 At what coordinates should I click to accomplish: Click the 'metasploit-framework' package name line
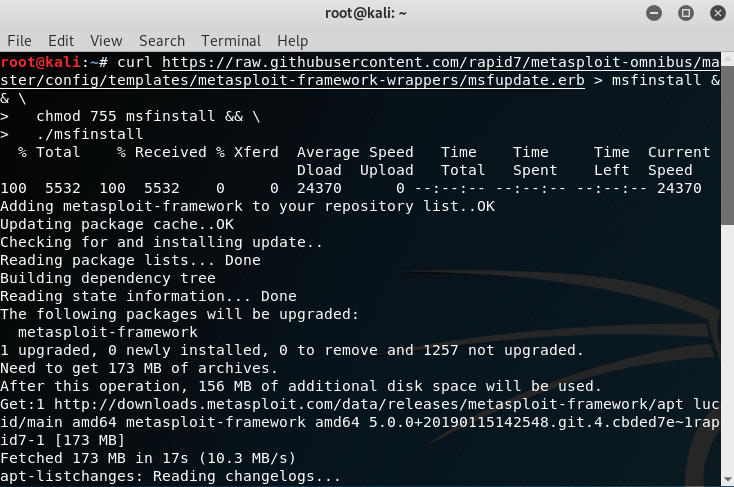[108, 332]
